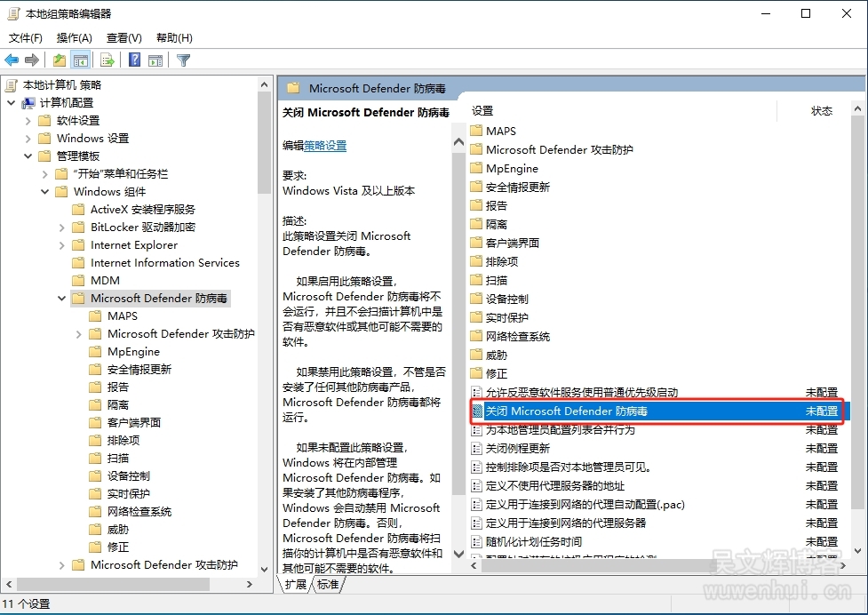
Task: Click the Forward arrow toolbar icon
Action: click(x=32, y=60)
